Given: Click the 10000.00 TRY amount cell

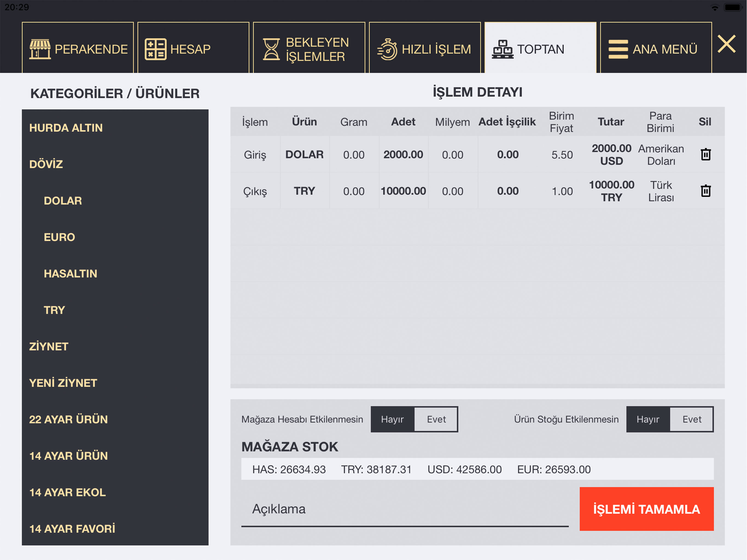Looking at the screenshot, I should (612, 191).
